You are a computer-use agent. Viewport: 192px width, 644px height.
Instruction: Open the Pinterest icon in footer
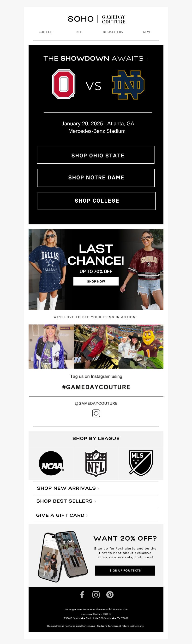[x=110, y=595]
